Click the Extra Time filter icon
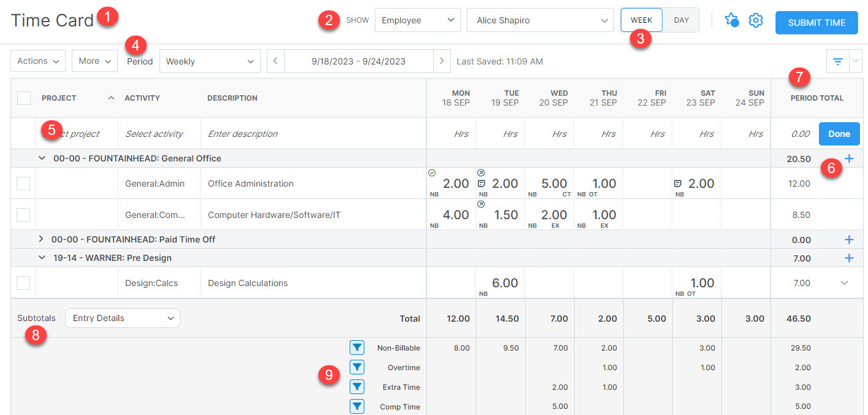This screenshot has width=868, height=415. [357, 387]
